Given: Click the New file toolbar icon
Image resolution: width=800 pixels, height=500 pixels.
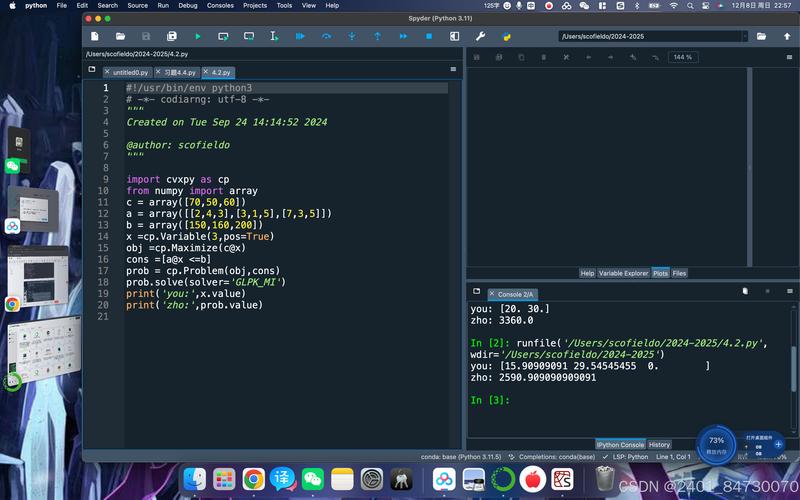Looking at the screenshot, I should (x=94, y=37).
